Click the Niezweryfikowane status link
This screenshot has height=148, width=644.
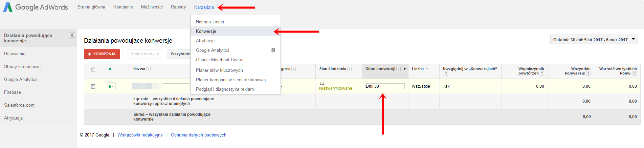[335, 88]
